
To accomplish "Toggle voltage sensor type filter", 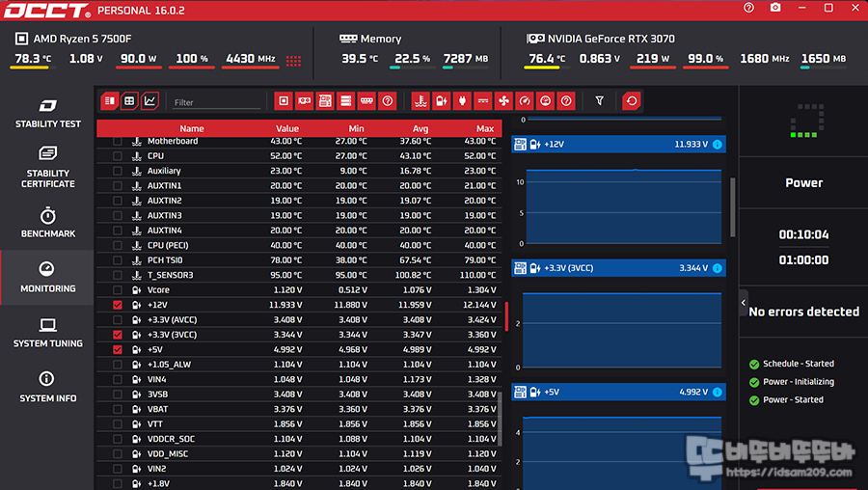I will [441, 100].
